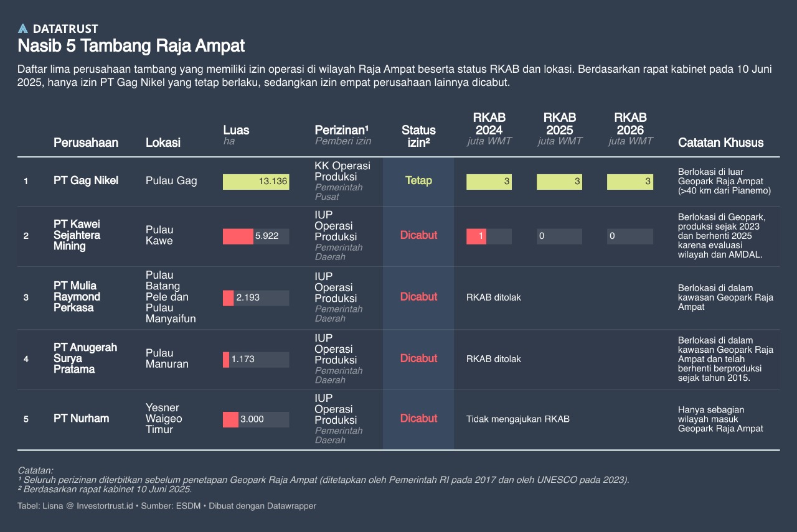Click the Status izin column header
The height and width of the screenshot is (532, 797).
pos(418,136)
